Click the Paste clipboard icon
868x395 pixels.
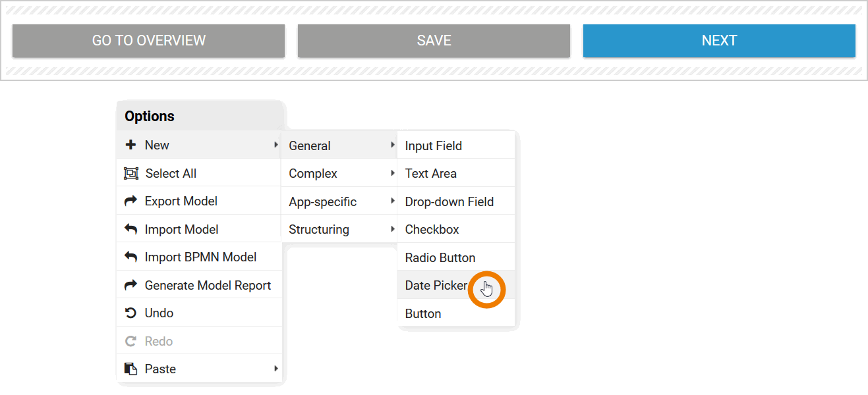coord(130,369)
